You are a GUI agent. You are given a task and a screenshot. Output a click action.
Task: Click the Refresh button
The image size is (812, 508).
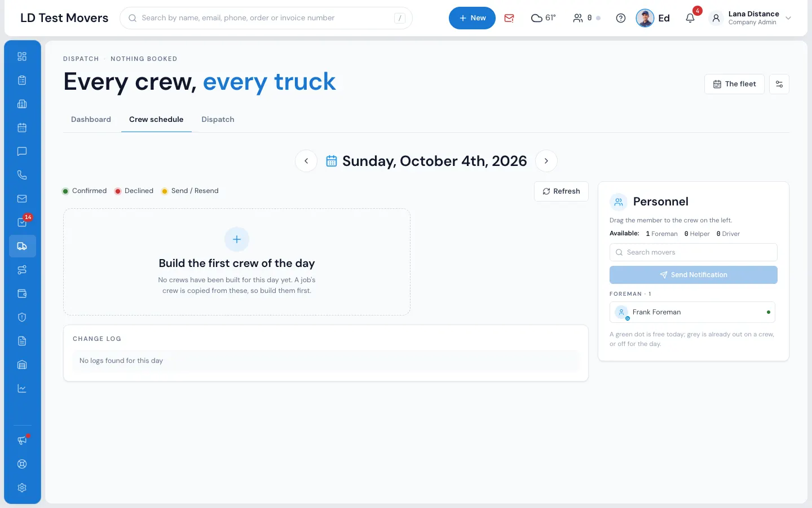[561, 191]
